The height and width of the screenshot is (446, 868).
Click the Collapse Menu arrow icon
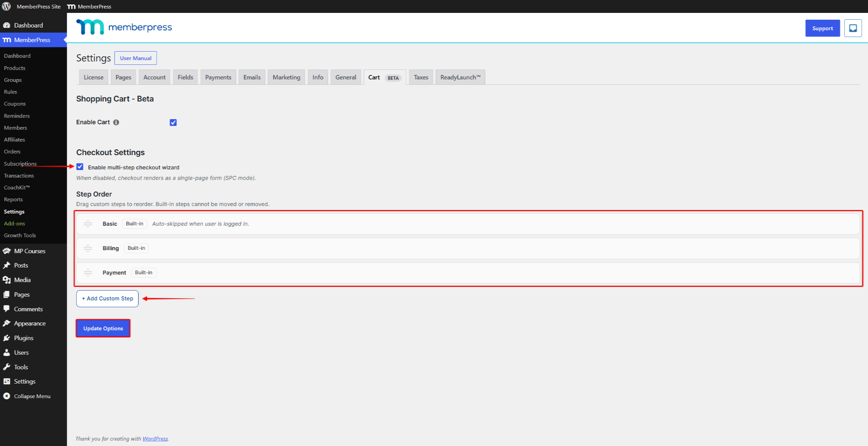pyautogui.click(x=6, y=396)
